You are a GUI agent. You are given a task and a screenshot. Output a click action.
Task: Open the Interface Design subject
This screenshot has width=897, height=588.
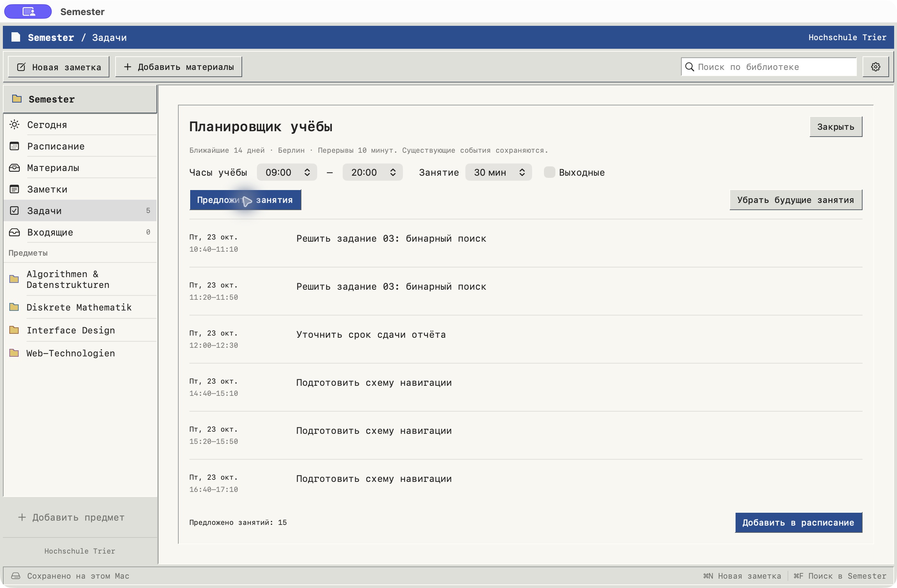[x=80, y=330]
